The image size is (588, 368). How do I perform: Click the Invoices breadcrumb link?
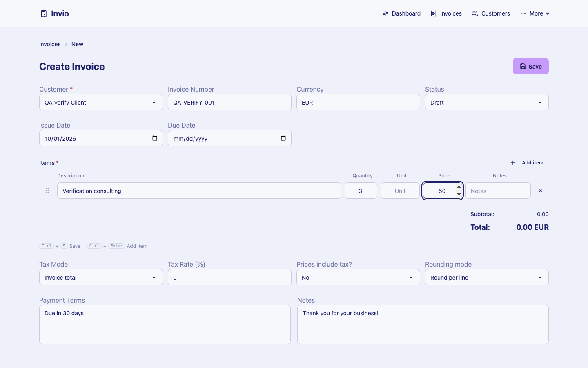pos(50,44)
